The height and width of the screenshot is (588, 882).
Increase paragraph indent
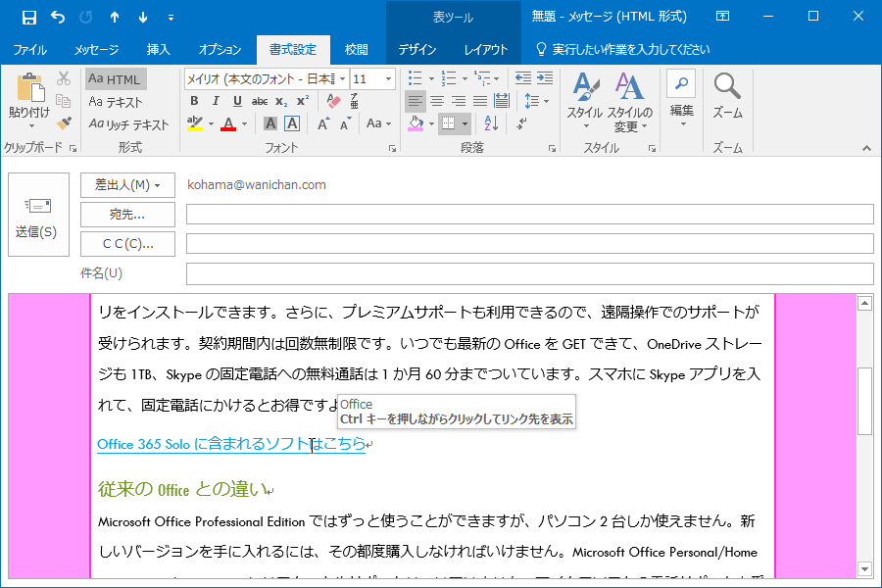pos(545,78)
